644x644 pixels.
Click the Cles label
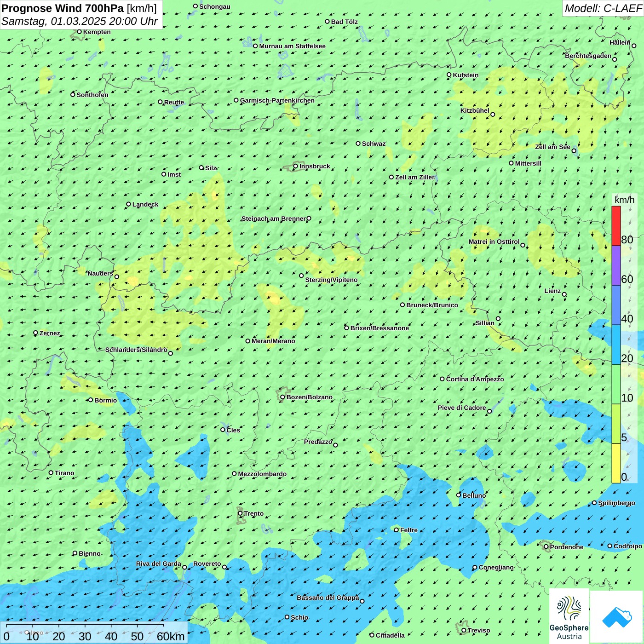[233, 430]
